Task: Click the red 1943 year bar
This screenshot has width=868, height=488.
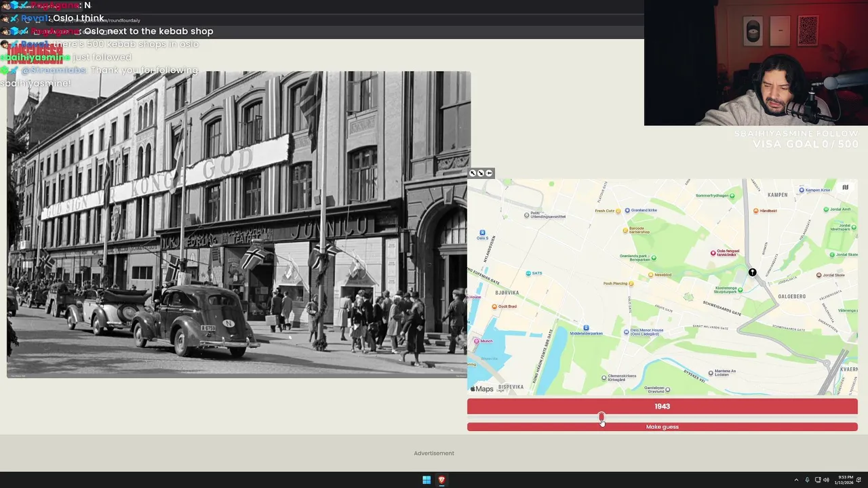Action: (x=662, y=406)
